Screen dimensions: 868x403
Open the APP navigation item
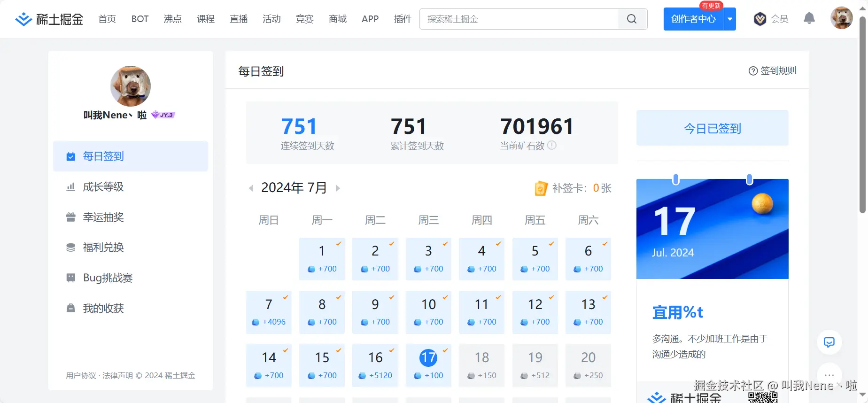370,19
